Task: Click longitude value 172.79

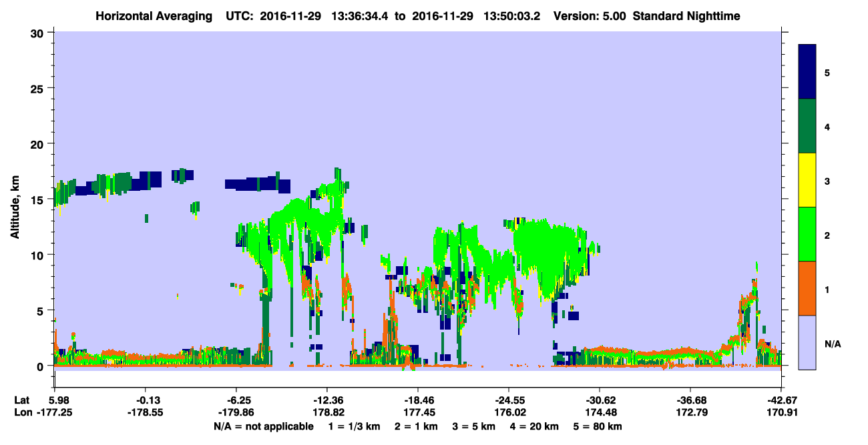Action: coord(690,412)
